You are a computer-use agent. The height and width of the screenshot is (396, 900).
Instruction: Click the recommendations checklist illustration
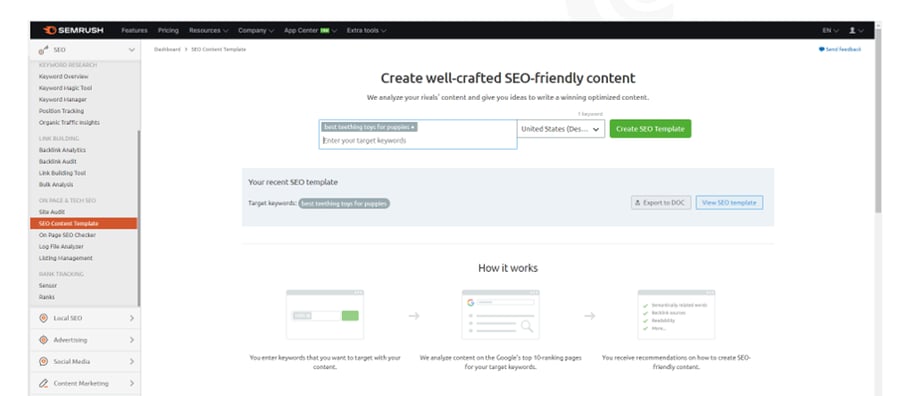coord(676,315)
